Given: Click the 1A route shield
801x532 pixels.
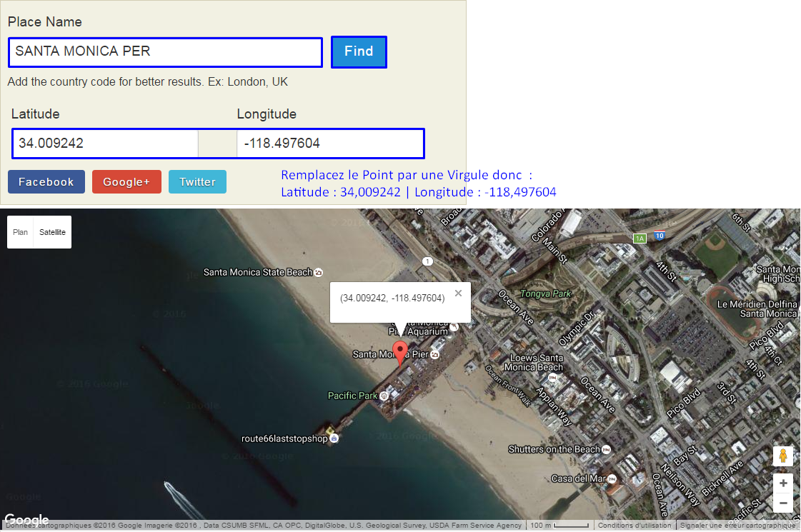Looking at the screenshot, I should tap(640, 239).
